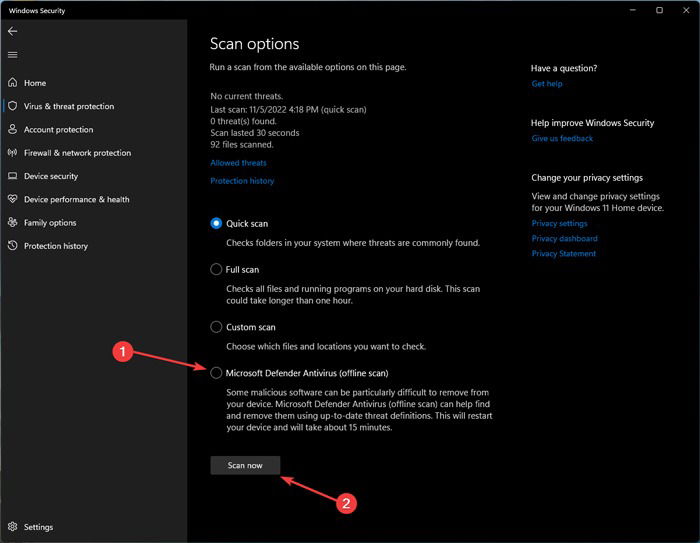Click the Device performance & health heart icon

(12, 199)
